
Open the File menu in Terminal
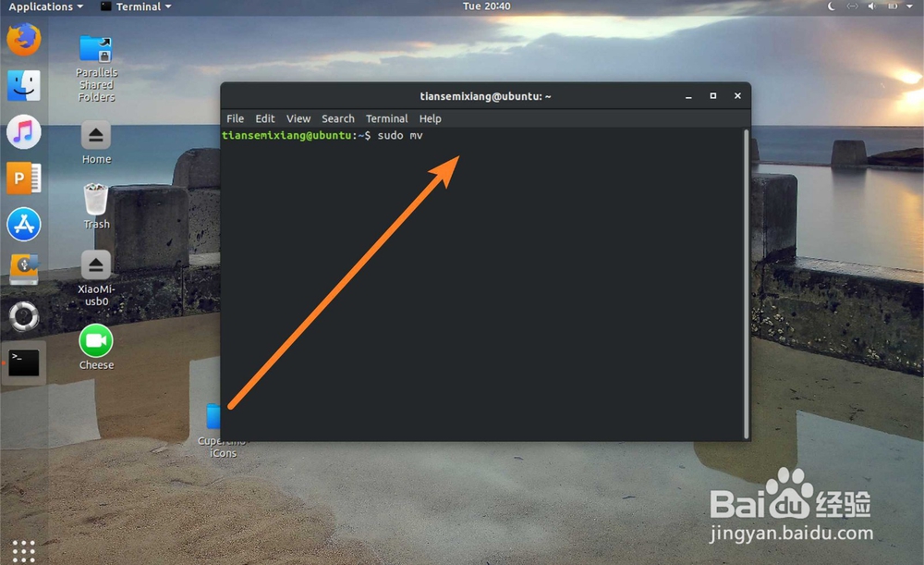tap(235, 118)
